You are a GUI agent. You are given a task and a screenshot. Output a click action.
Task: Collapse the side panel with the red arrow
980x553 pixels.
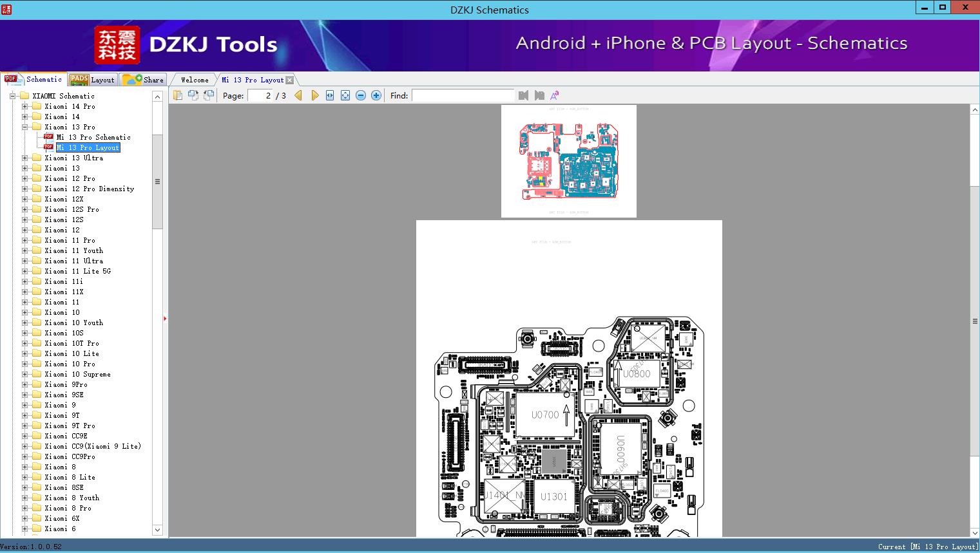point(165,318)
